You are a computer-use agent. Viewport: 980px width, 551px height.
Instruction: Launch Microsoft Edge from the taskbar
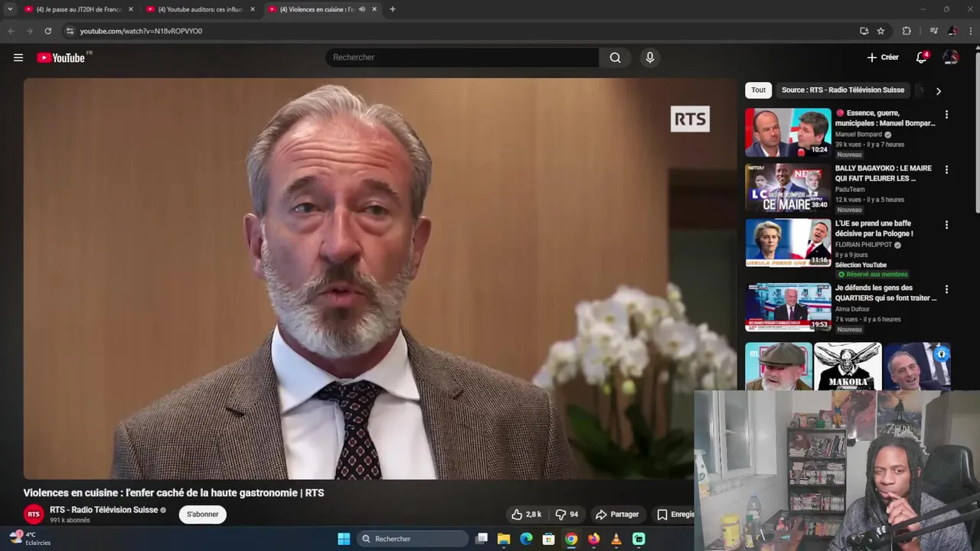click(526, 539)
